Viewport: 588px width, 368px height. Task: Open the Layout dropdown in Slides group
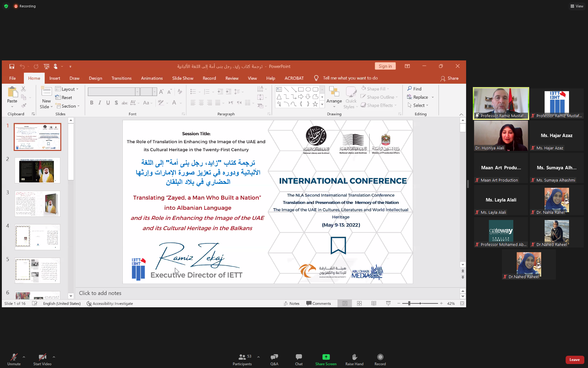point(67,89)
